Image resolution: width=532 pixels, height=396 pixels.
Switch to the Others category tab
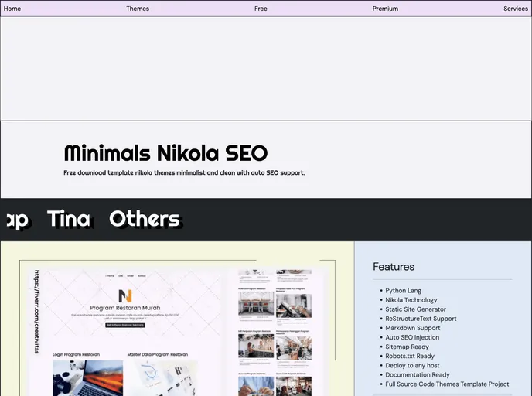click(144, 219)
